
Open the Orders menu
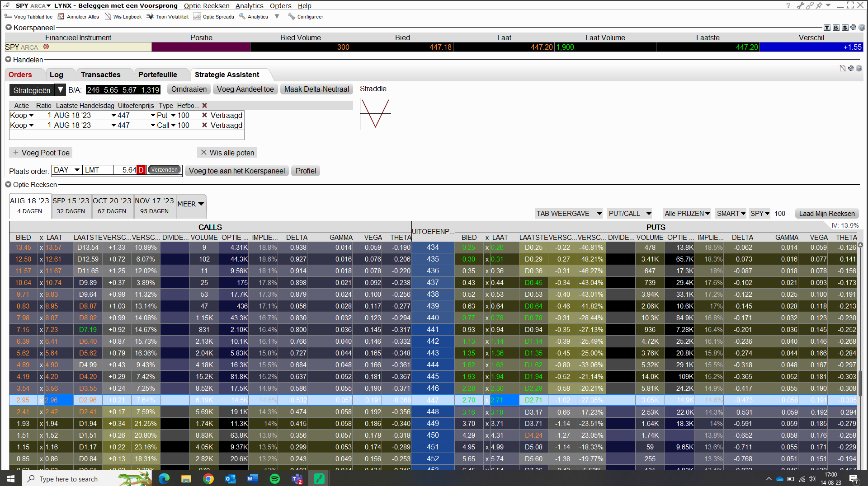click(x=280, y=5)
